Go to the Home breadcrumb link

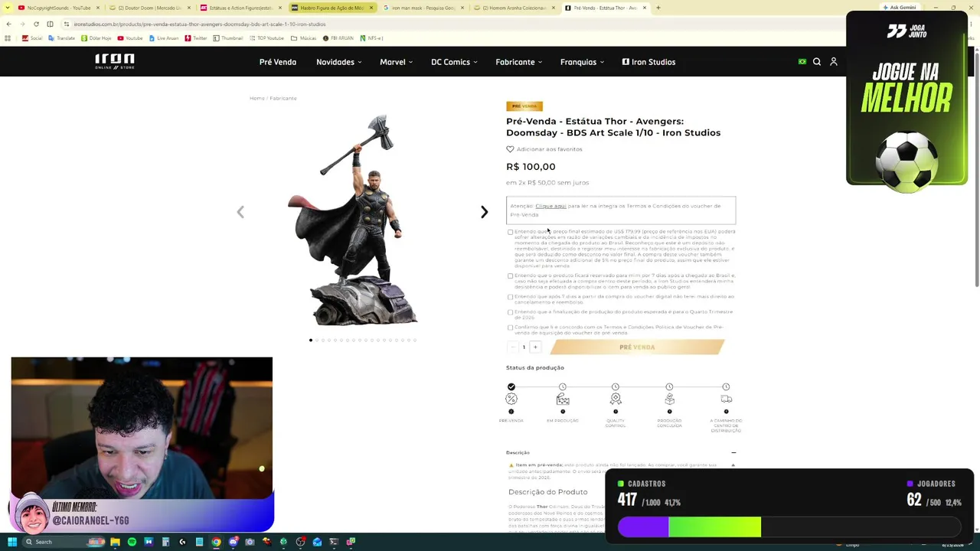(256, 98)
